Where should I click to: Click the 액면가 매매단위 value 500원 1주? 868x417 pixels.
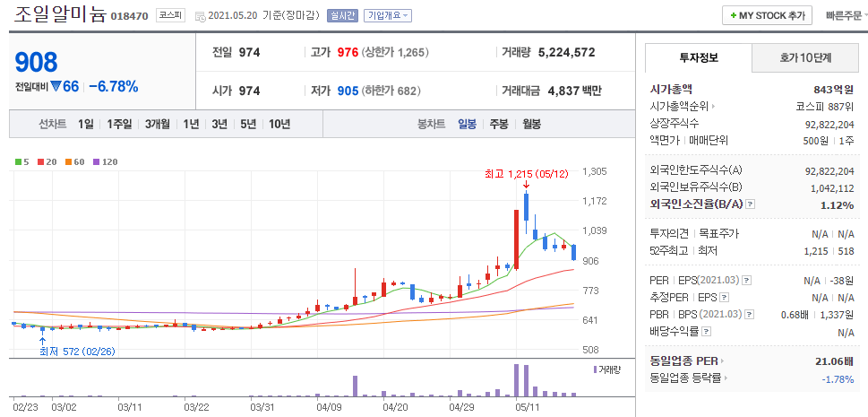[x=829, y=140]
